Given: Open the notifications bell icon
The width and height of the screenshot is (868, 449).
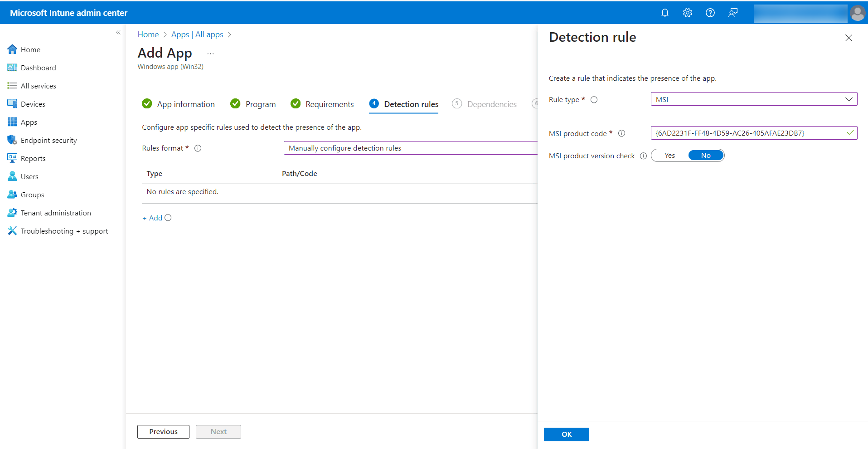Looking at the screenshot, I should 664,13.
